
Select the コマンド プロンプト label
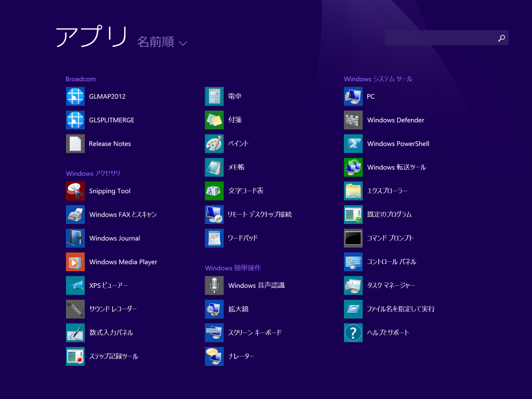pos(390,238)
